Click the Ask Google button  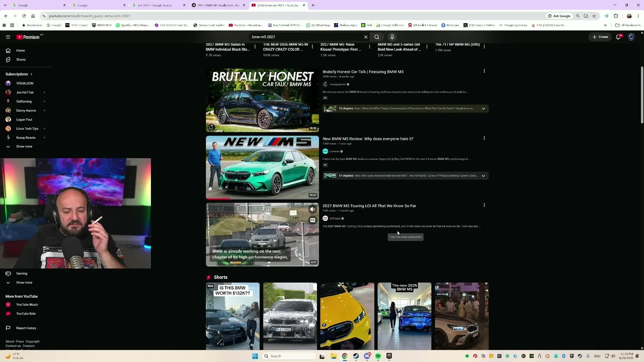pos(559,16)
